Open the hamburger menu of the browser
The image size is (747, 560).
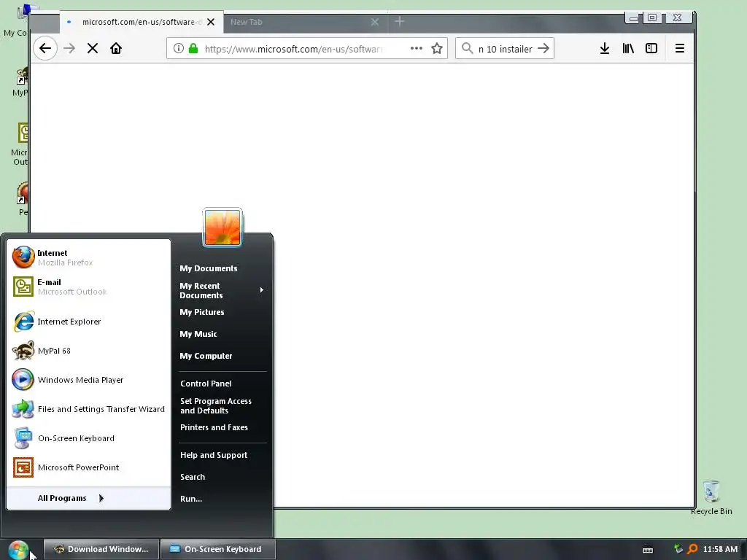tap(680, 48)
